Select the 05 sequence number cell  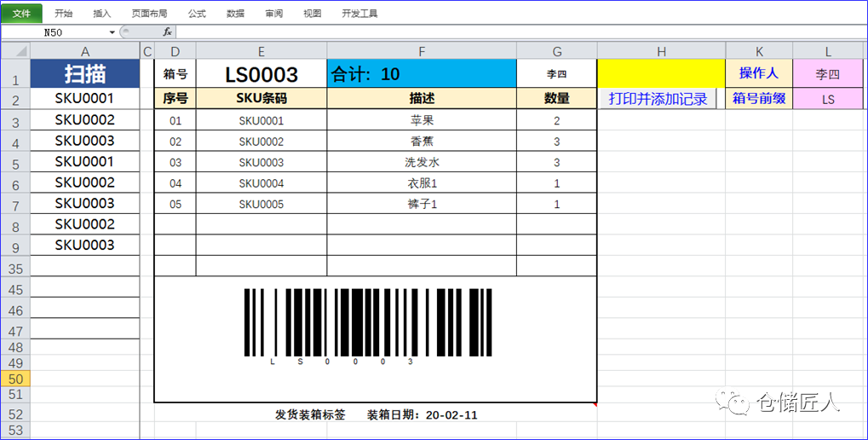tap(175, 204)
